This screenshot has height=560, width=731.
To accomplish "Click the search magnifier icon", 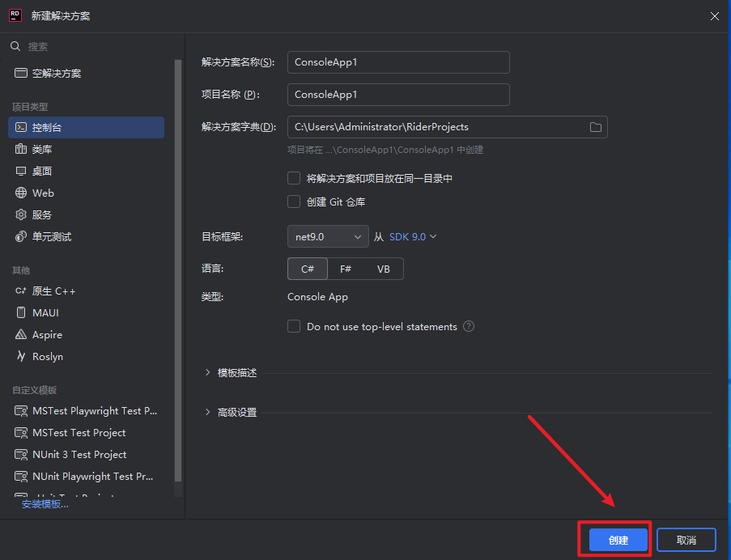I will click(x=15, y=46).
